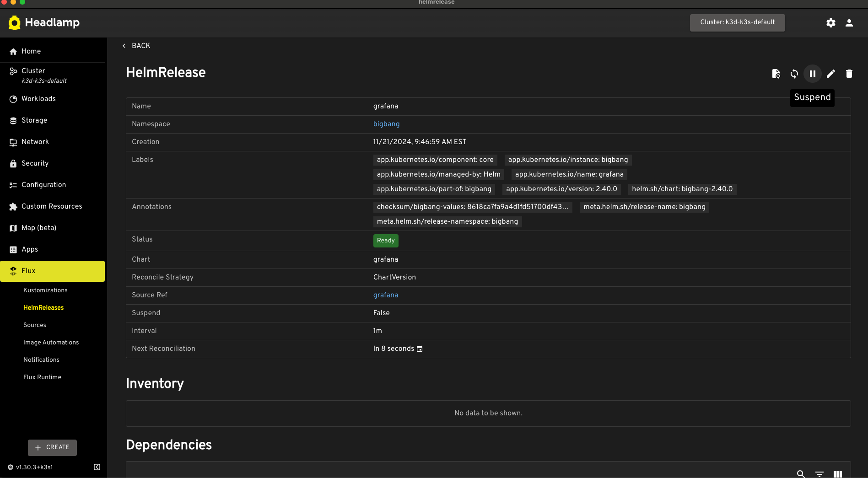The image size is (868, 478).
Task: Switch to Kustomizations in the Flux menu
Action: point(45,290)
